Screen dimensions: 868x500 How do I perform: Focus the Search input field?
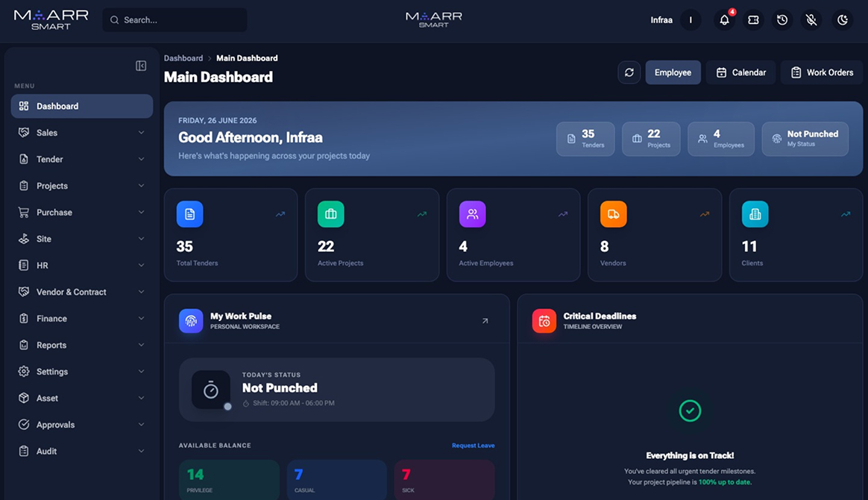(x=175, y=20)
